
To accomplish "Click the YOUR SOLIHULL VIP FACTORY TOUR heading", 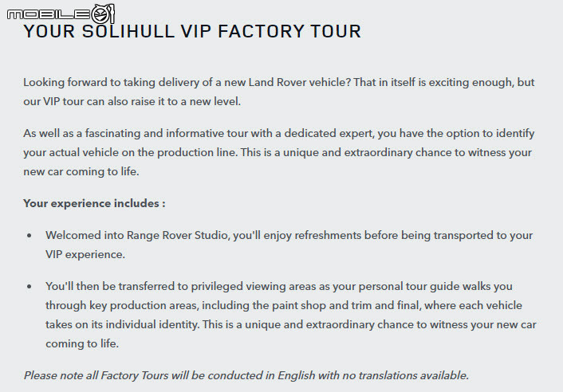I will [x=192, y=31].
